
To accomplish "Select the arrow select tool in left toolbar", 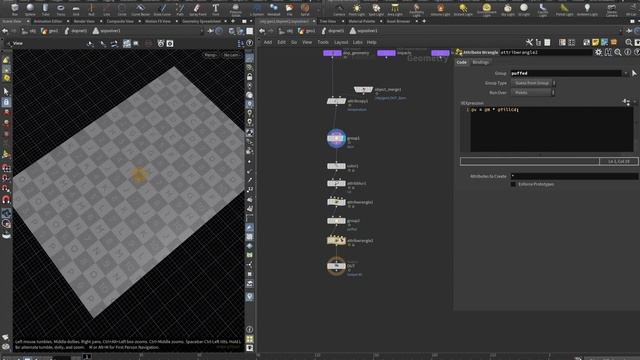I will (x=6, y=91).
